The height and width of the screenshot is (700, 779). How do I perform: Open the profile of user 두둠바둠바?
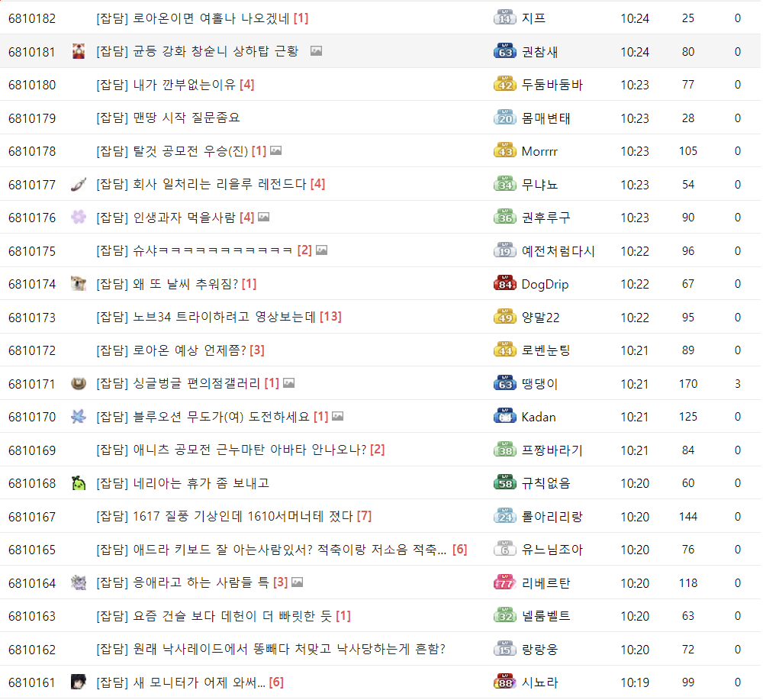tap(552, 85)
